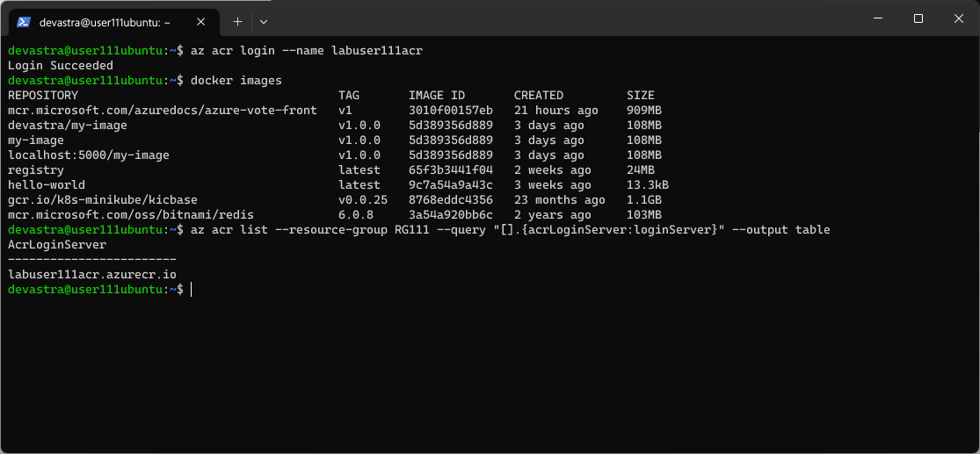The image size is (980, 454).
Task: Open the new tab profile dropdown
Action: [x=264, y=22]
